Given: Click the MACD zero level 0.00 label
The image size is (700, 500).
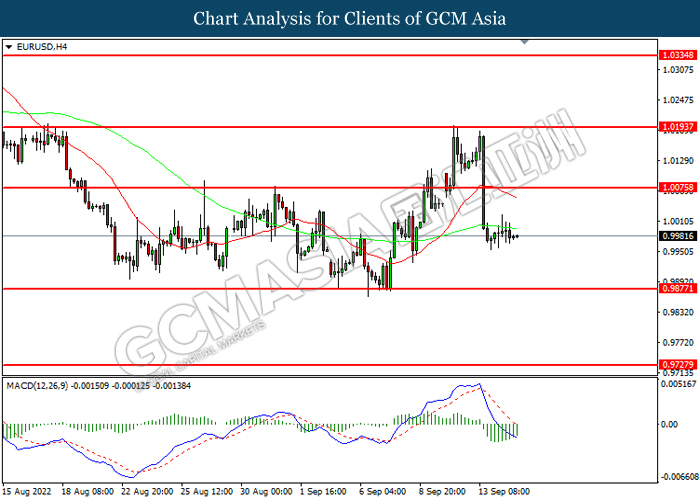Looking at the screenshot, I should [669, 424].
